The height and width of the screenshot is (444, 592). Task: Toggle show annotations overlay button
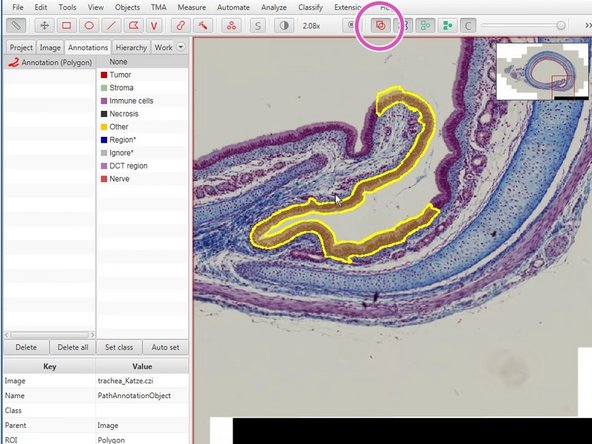click(x=381, y=26)
